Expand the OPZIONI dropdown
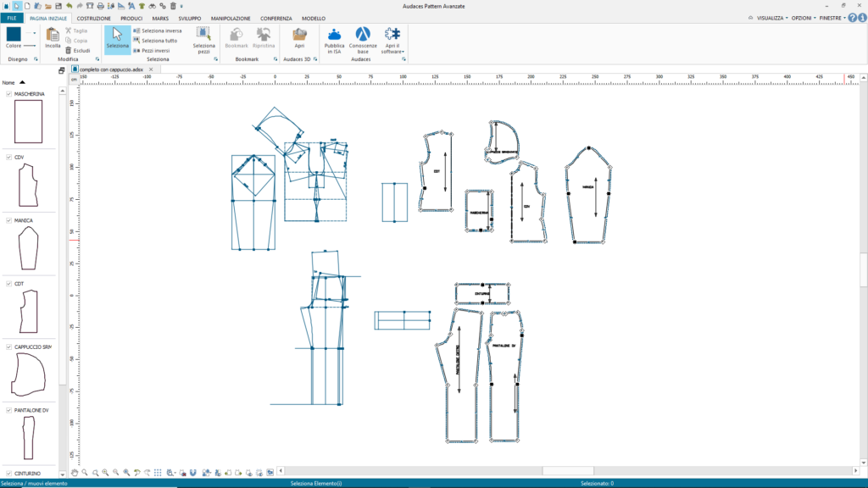 click(x=802, y=18)
